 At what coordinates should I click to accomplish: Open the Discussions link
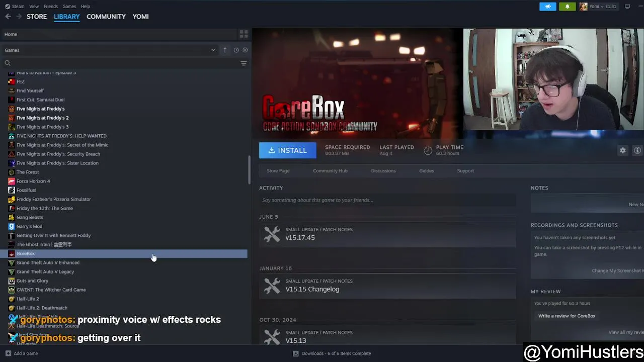click(383, 171)
